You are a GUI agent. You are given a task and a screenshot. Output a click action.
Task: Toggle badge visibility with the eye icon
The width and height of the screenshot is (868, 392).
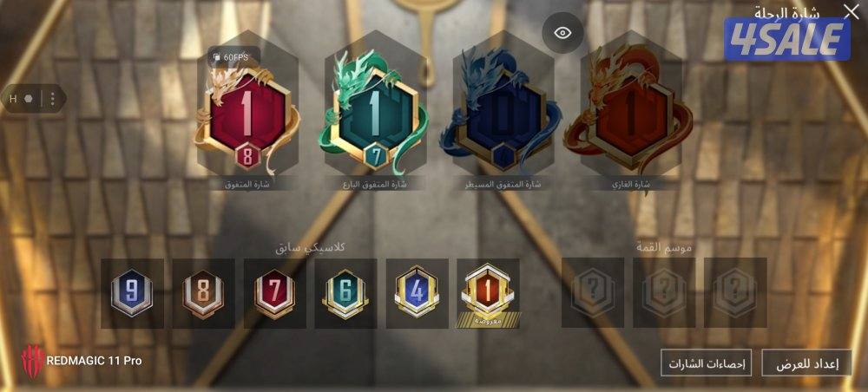(x=562, y=33)
